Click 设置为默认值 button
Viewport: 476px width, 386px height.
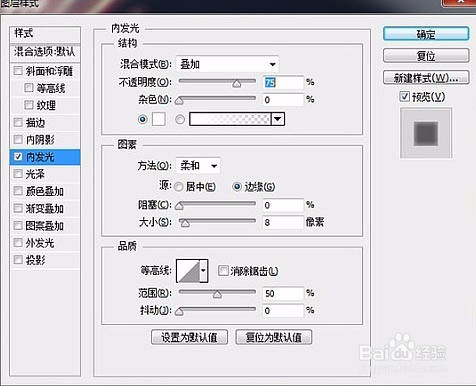pos(189,337)
